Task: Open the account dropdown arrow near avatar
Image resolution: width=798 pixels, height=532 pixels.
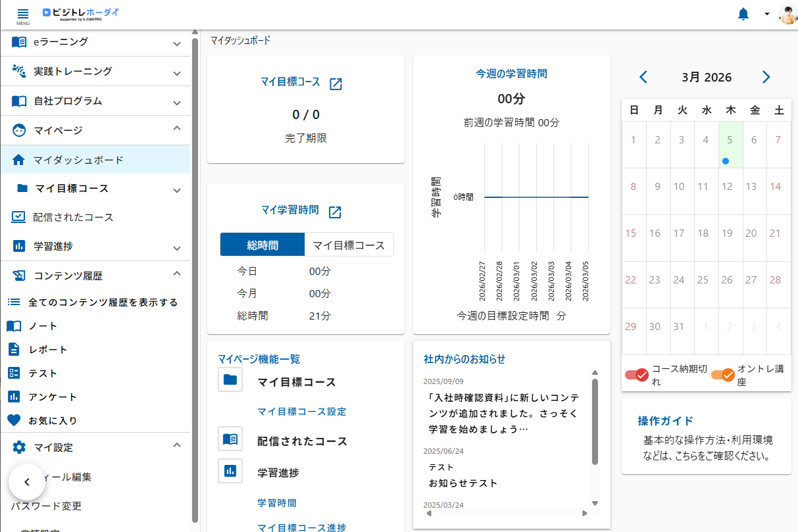Action: point(766,14)
